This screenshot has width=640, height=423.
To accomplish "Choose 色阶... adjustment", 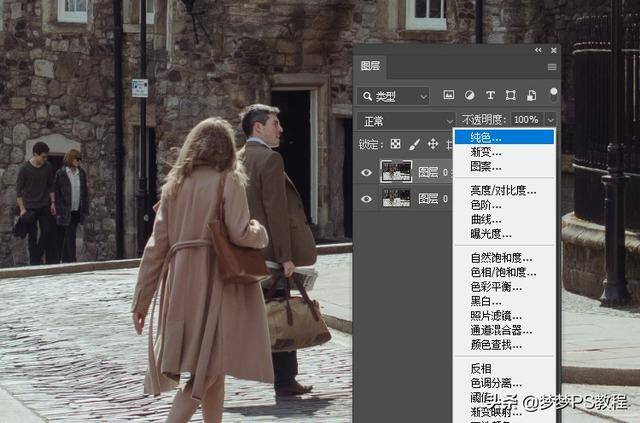I will point(504,205).
